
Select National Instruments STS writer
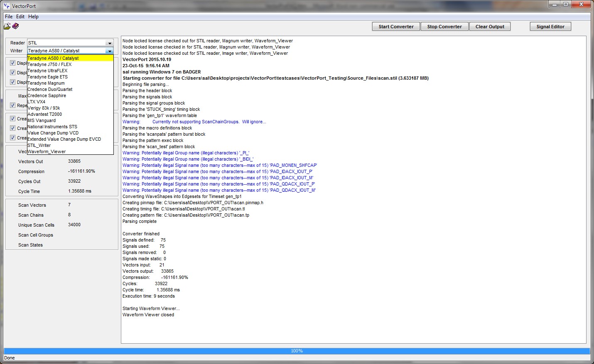coord(52,127)
